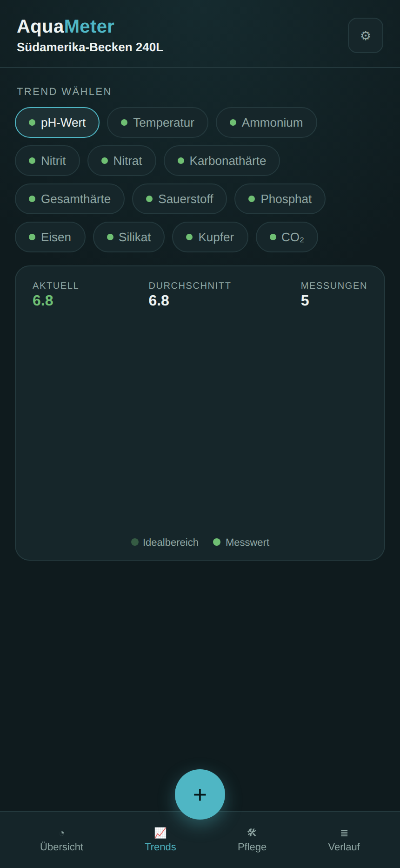400x868 pixels.
Task: Select the Temperatur trend chip
Action: (158, 122)
